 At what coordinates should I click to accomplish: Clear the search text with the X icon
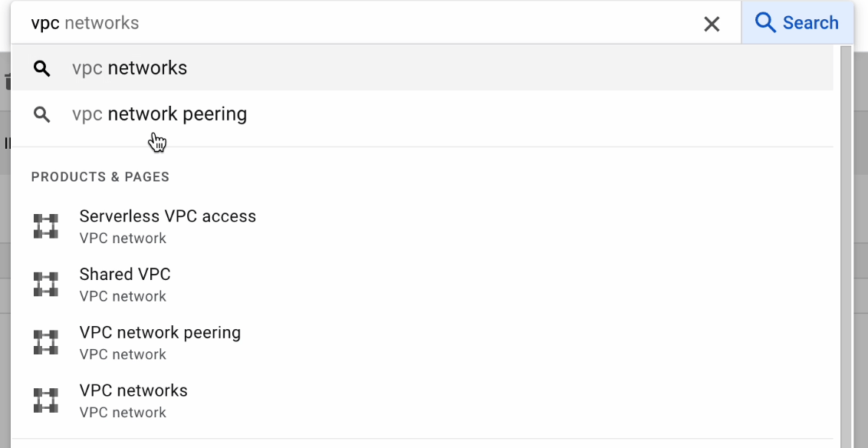pos(712,24)
